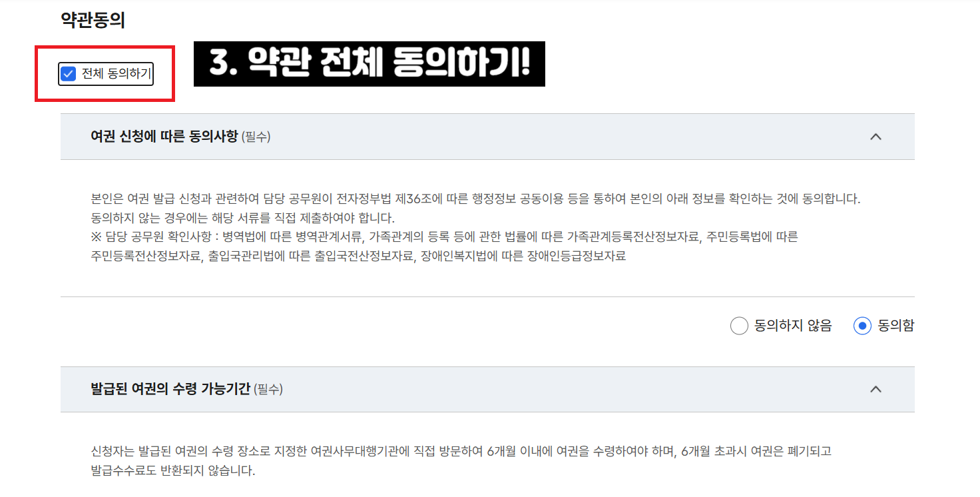980x497 pixels.
Task: Click the line starting ※ 담당 공무원 확인사항
Action: (x=445, y=237)
